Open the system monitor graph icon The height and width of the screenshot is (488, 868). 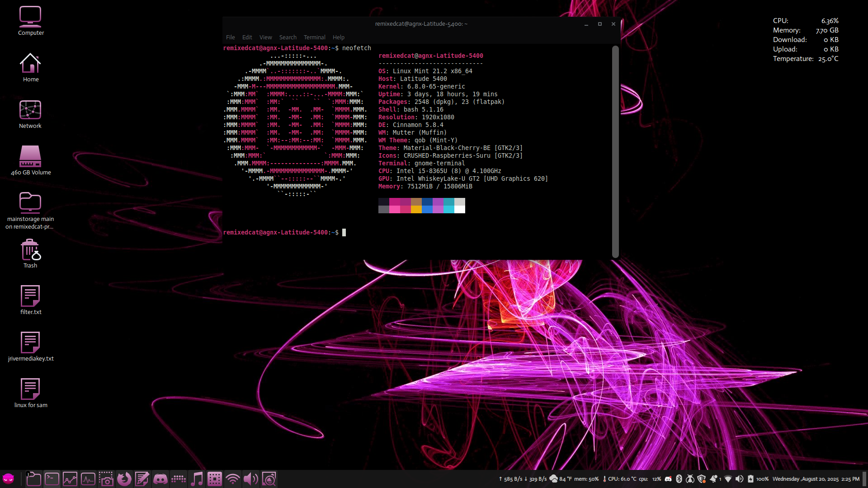70,479
